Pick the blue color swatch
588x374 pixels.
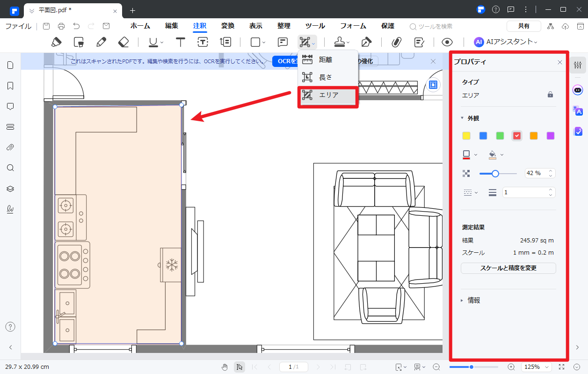(x=483, y=136)
